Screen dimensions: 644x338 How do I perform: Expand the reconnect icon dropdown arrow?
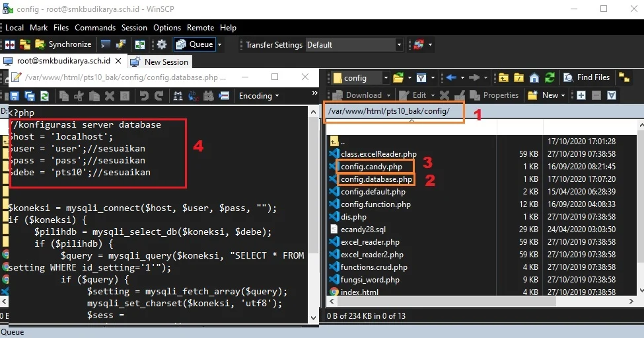[429, 44]
